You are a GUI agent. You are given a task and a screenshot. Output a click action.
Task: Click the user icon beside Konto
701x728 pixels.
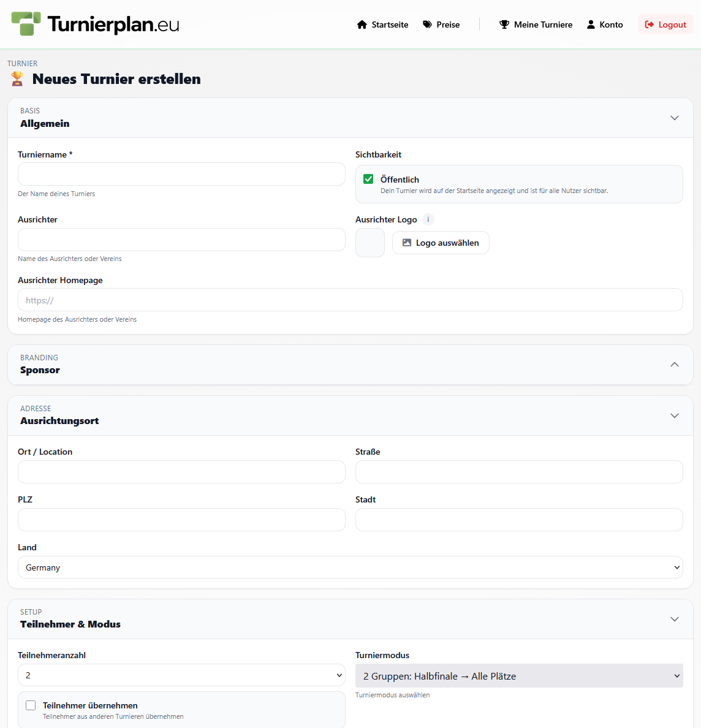(591, 25)
